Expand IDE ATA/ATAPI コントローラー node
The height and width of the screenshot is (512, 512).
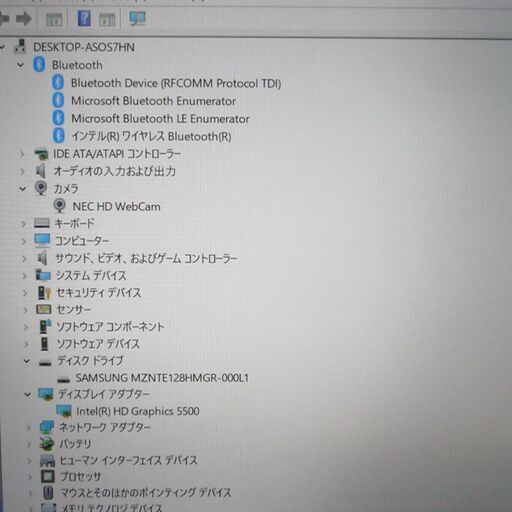point(22,154)
